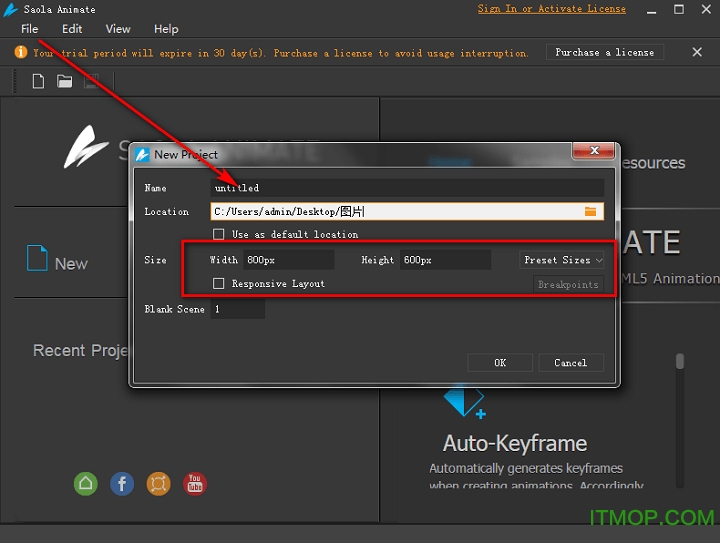Toggle the Responsive Layout checkbox
This screenshot has height=543, width=720.
(x=219, y=284)
